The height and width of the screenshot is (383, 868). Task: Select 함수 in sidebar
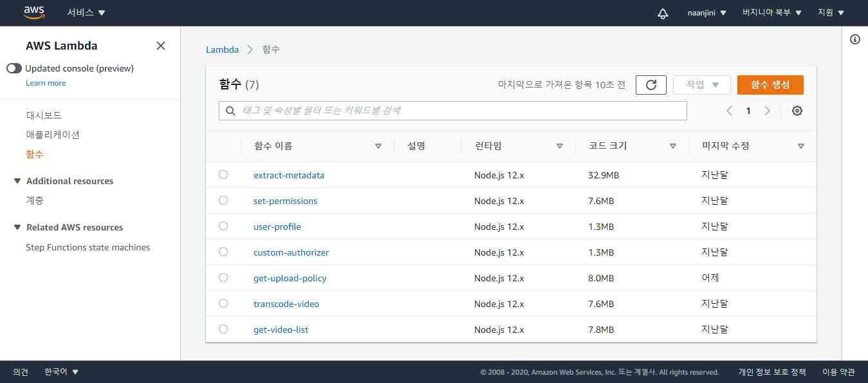(35, 154)
